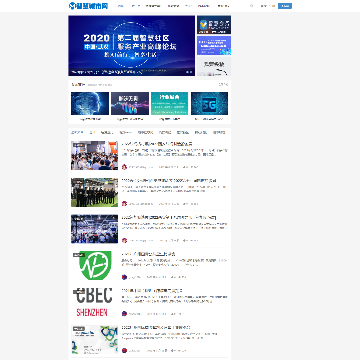This screenshot has width=360, height=360.
Task: Click author avatar under CEBEC SHENZHEN article
Action: [x=124, y=313]
